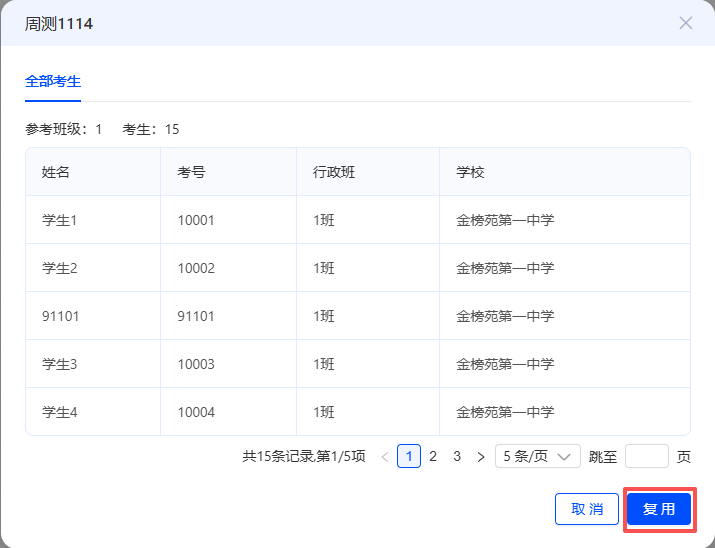Click the 姓名 column header
Screen dimensions: 715x548
(56, 172)
